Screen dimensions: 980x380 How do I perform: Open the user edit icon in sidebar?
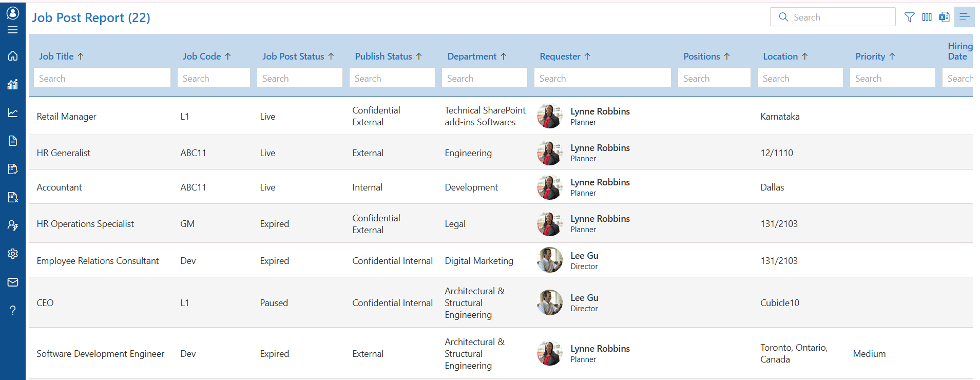click(13, 225)
